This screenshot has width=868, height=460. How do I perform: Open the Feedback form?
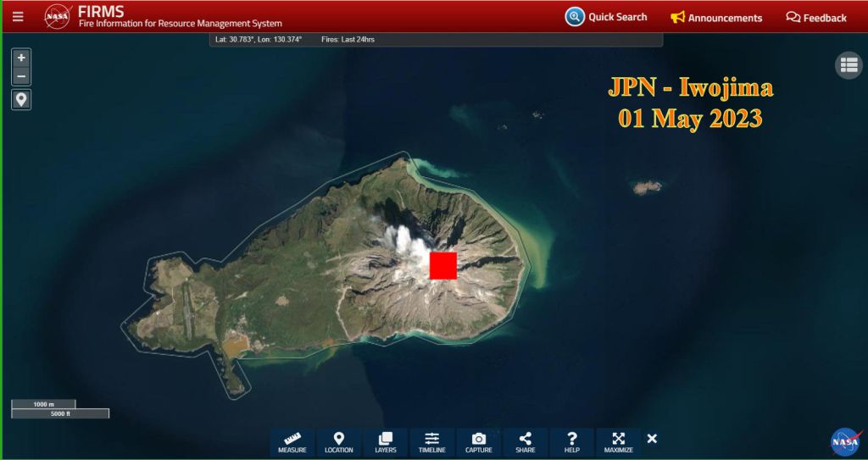click(815, 17)
